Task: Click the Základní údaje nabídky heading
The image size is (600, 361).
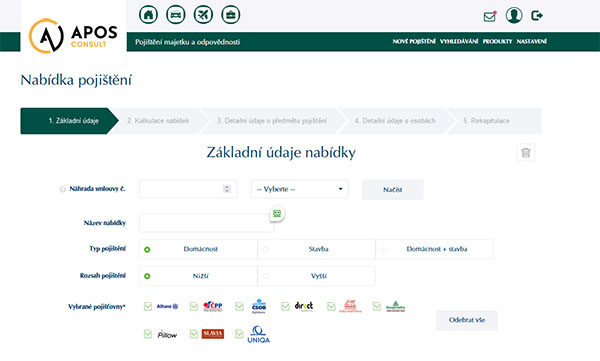Action: click(x=281, y=153)
